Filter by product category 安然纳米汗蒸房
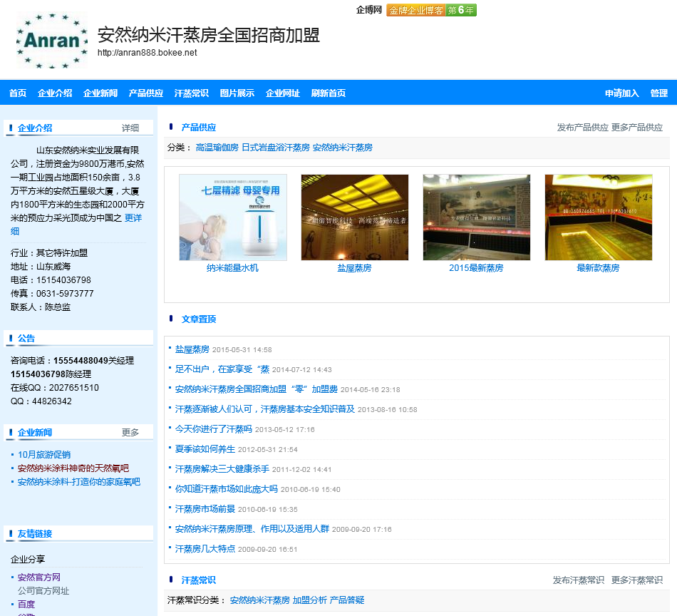Screen dimensions: 677x616 [342, 148]
